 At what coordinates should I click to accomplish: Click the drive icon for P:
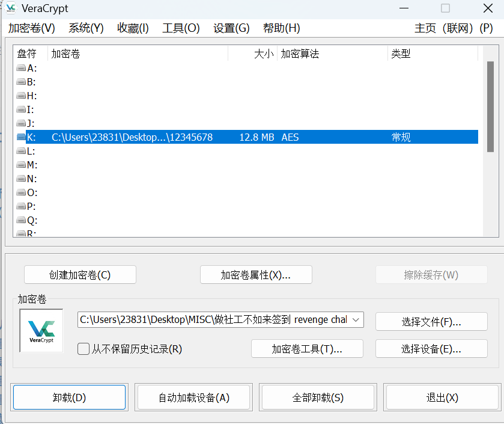[x=21, y=206]
